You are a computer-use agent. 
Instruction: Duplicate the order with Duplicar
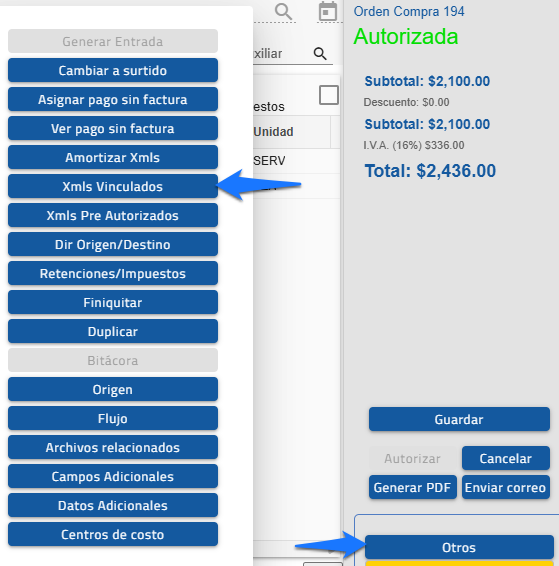click(113, 331)
